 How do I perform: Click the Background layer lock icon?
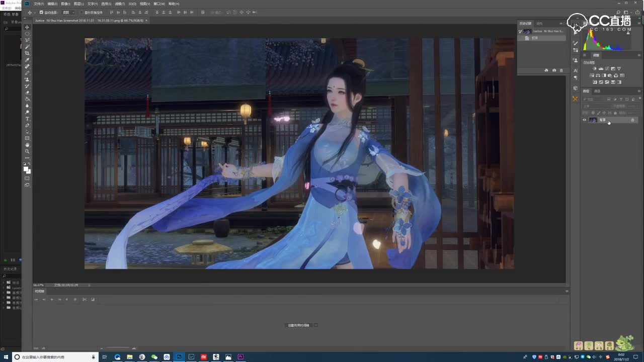coord(632,120)
